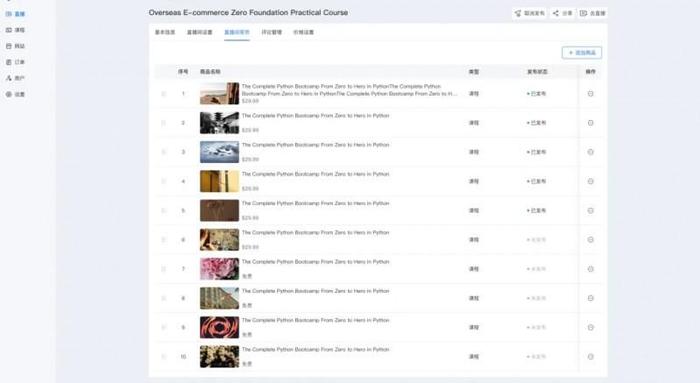The height and width of the screenshot is (383, 700).
Task: Click the 已发布 published status in row 5
Action: (536, 211)
